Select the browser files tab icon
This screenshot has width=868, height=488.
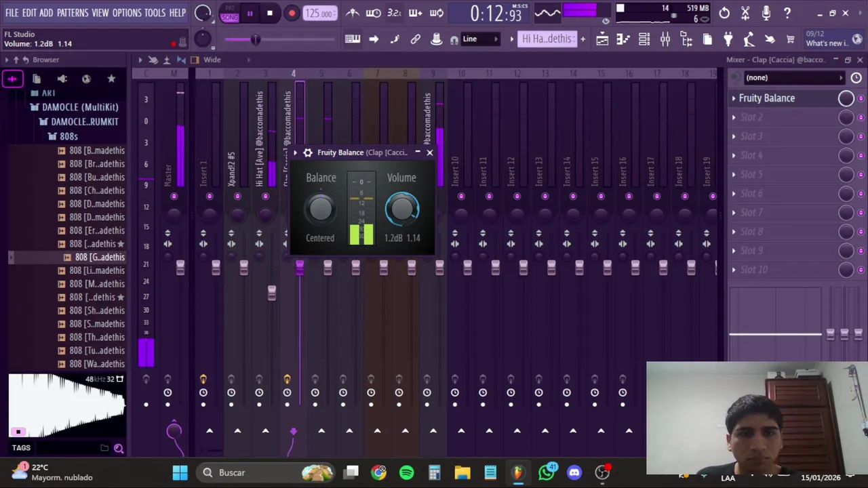pyautogui.click(x=37, y=79)
